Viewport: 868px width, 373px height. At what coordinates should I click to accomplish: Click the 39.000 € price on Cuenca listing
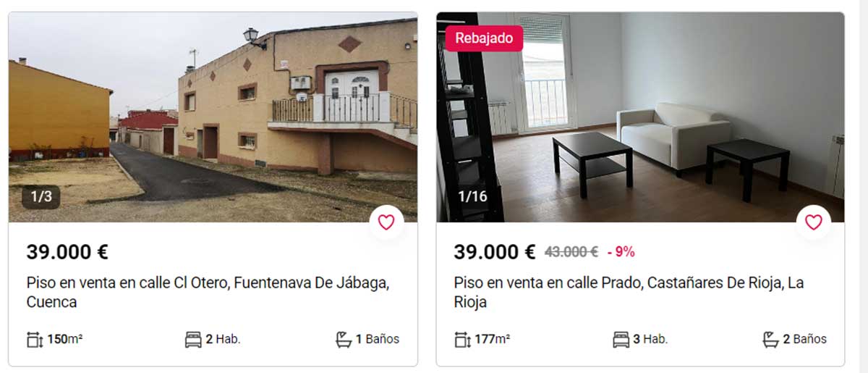point(67,252)
